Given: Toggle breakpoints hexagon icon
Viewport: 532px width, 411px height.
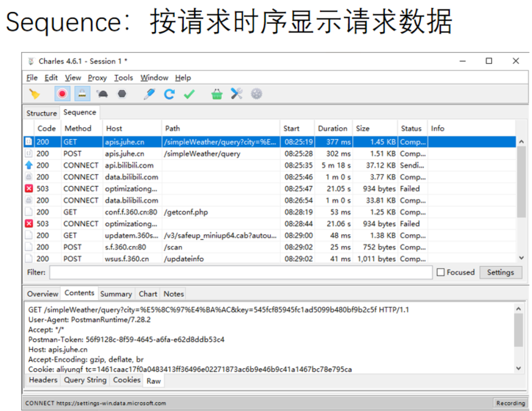Looking at the screenshot, I should (x=122, y=93).
